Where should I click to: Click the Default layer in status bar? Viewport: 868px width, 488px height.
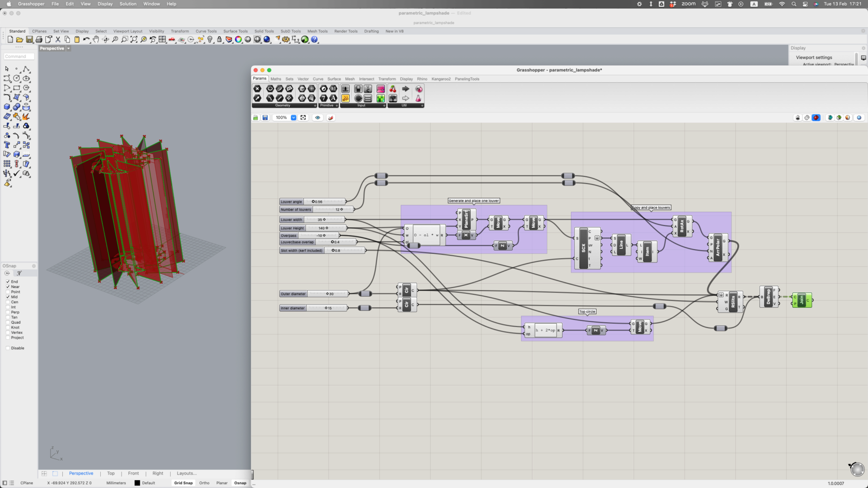(145, 483)
